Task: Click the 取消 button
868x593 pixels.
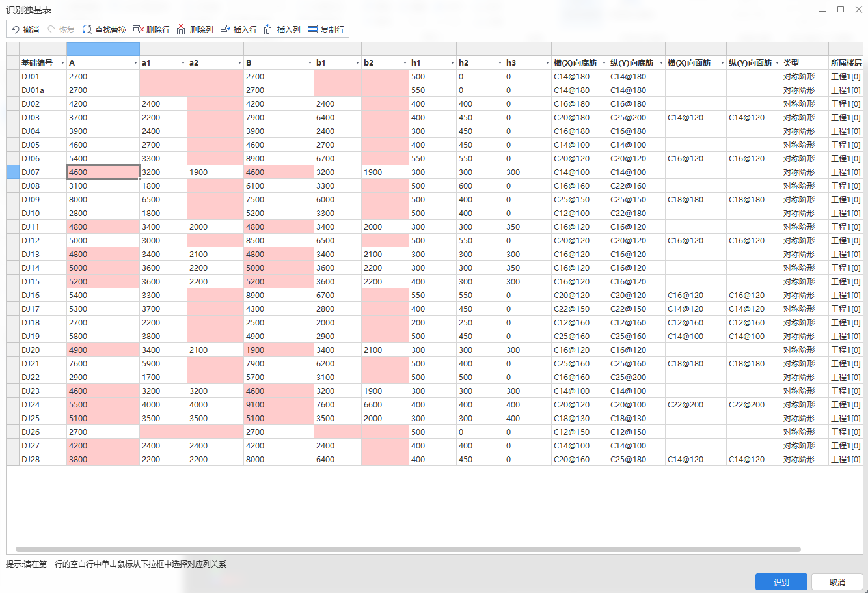Action: pos(837,582)
